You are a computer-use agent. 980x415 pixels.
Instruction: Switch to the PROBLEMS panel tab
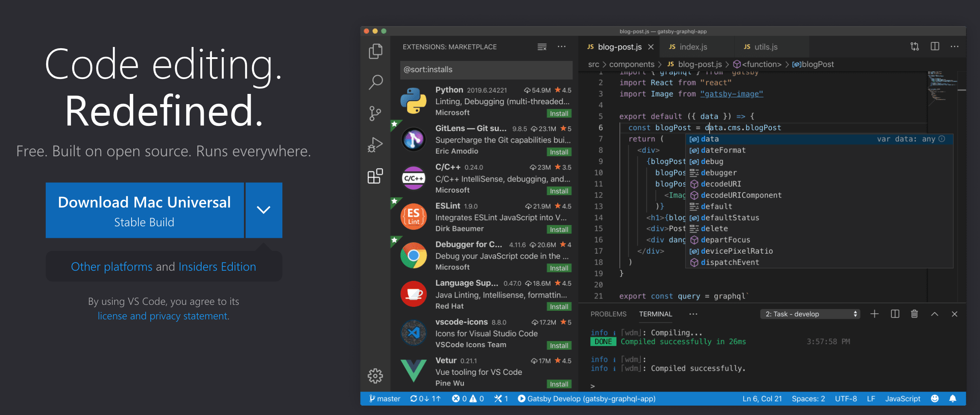click(x=608, y=314)
